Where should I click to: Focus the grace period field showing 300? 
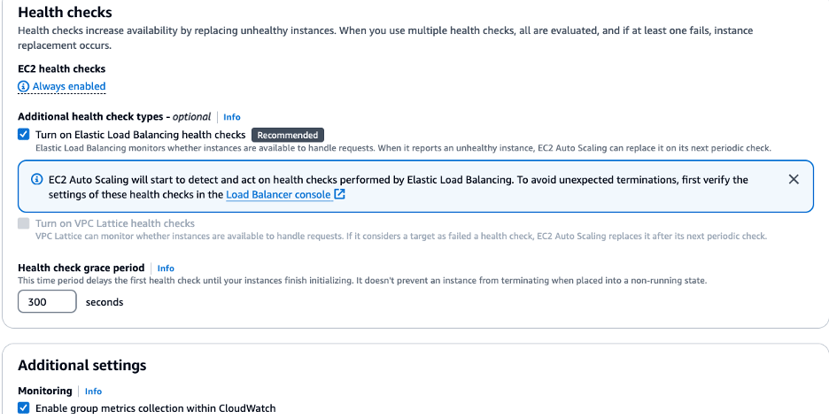pos(47,302)
